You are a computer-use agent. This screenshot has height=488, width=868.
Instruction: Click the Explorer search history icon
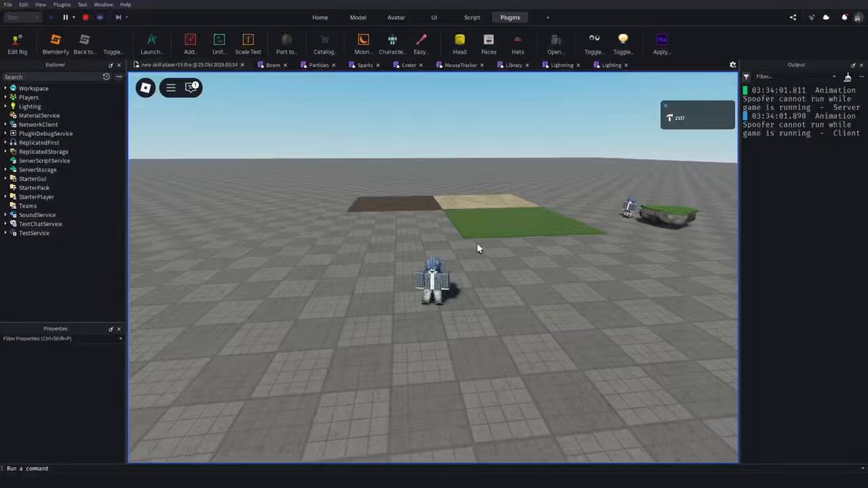click(106, 77)
